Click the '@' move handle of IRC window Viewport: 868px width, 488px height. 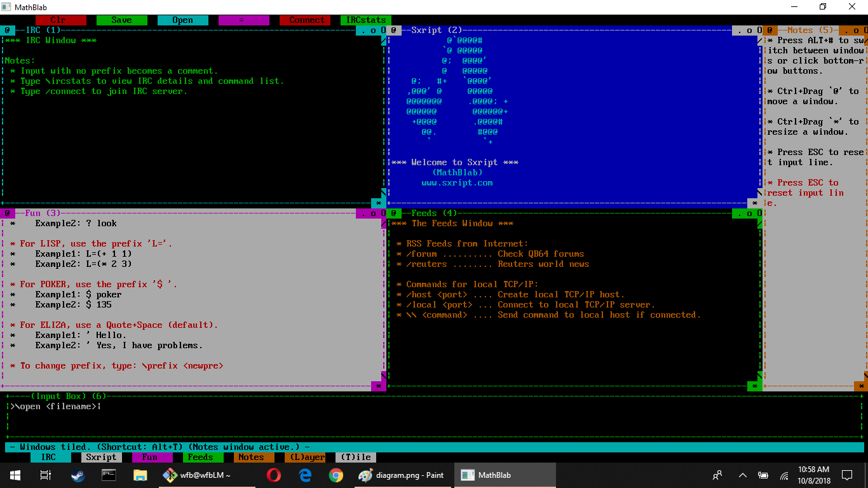click(x=8, y=30)
